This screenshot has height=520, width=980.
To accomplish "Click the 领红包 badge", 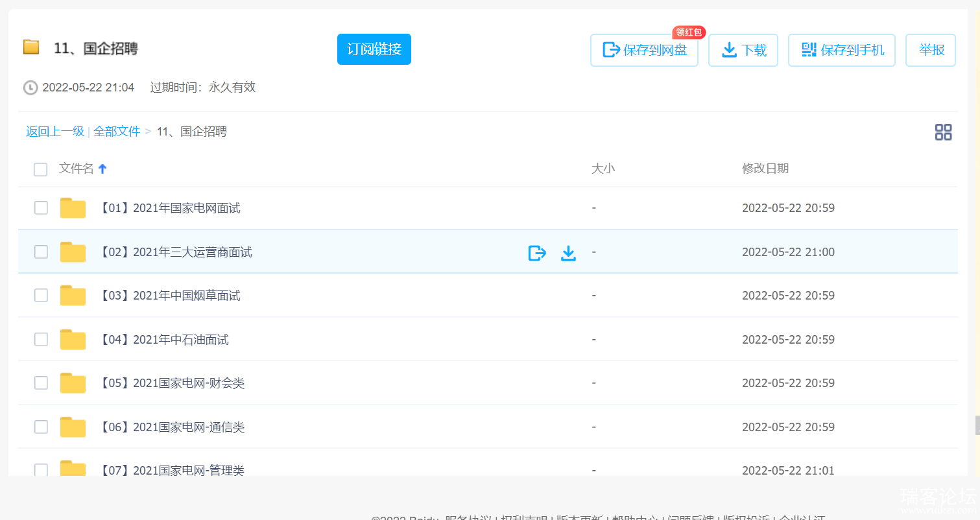I will click(x=689, y=32).
